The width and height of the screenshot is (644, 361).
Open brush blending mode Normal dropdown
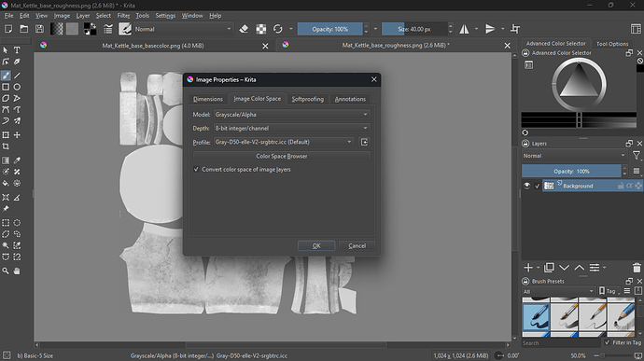[183, 29]
